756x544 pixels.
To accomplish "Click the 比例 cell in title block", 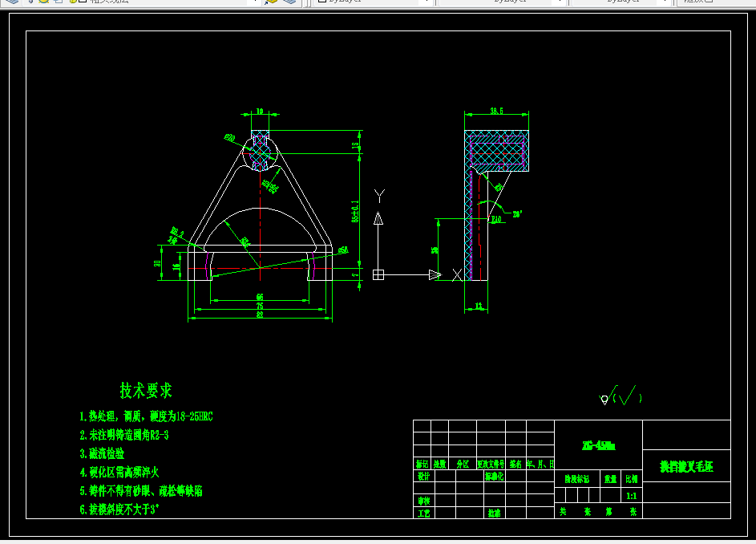I will click(631, 479).
